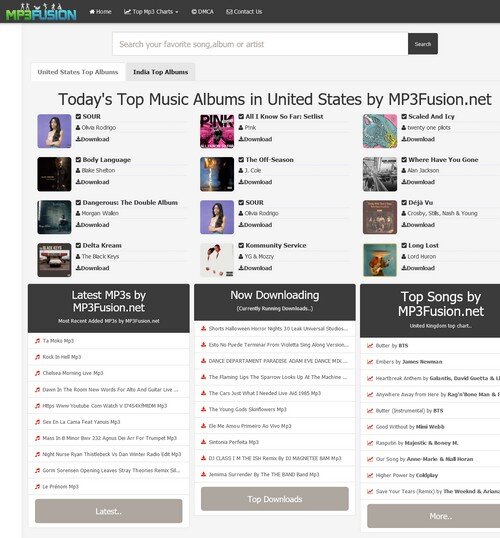Click checkmark icon beside The Off-Season title
Screen dimensions: 500x538
[241, 160]
